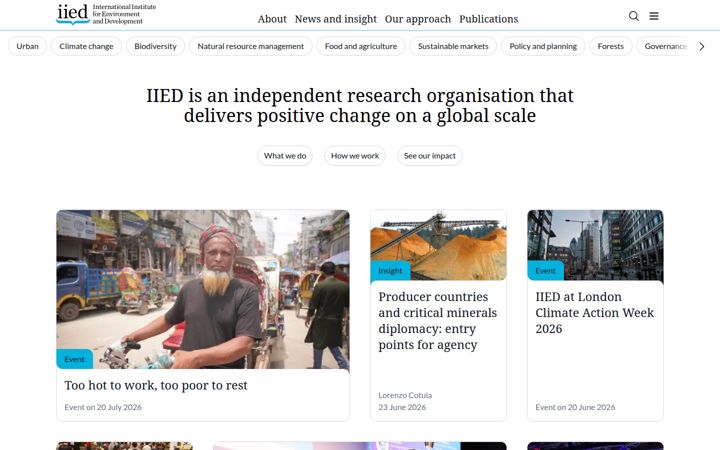This screenshot has width=720, height=450.
Task: Click the Event tag on London card
Action: [x=546, y=271]
